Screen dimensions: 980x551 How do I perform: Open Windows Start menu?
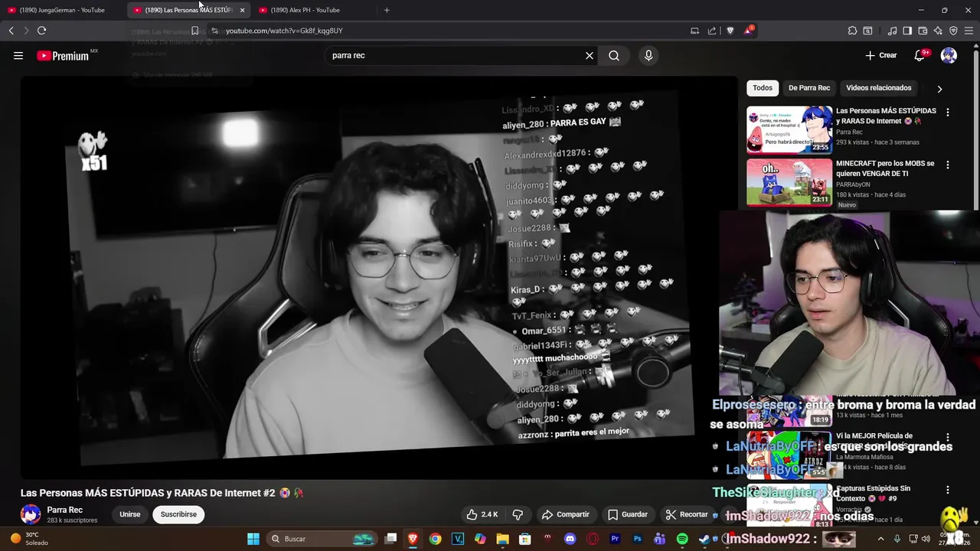[x=253, y=539]
